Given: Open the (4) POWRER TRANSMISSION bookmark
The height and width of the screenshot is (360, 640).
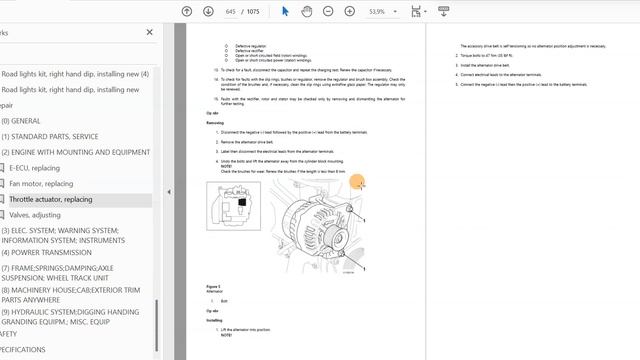Looking at the screenshot, I should (x=47, y=253).
